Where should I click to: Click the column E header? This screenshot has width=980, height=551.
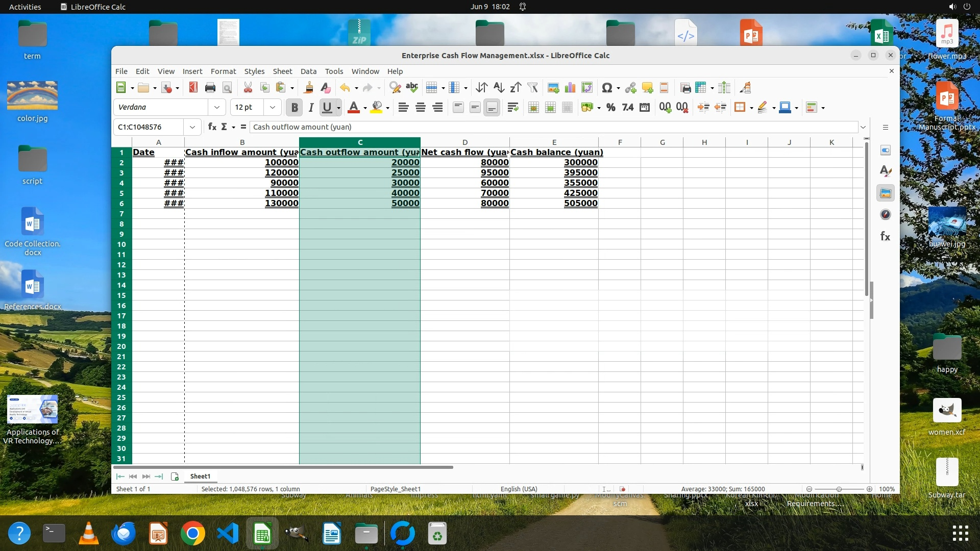[x=554, y=142]
